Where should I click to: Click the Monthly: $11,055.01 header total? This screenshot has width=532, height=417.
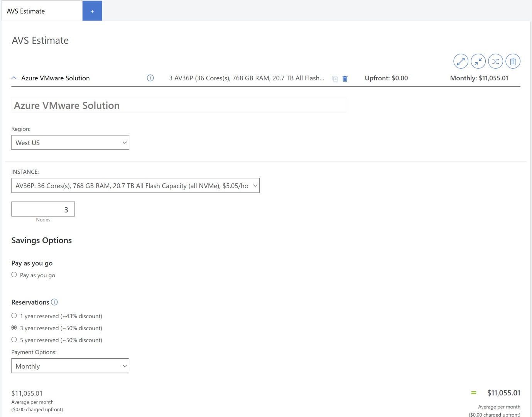[x=479, y=78]
